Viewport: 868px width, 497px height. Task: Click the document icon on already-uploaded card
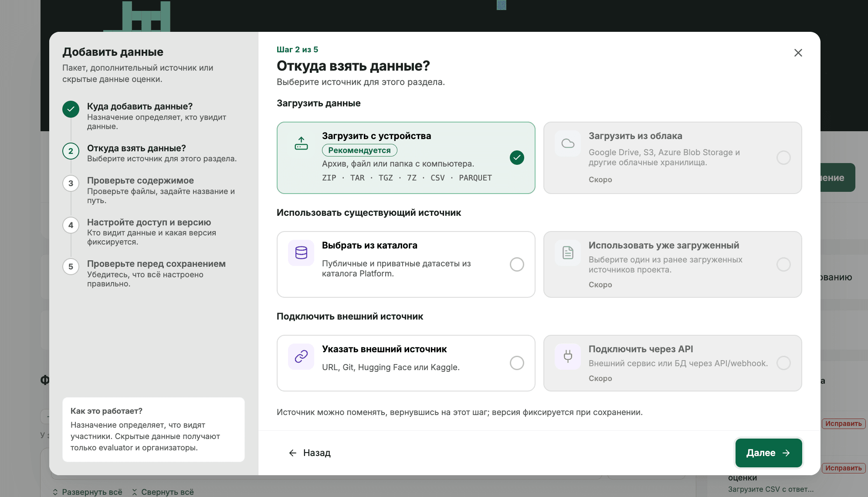568,253
